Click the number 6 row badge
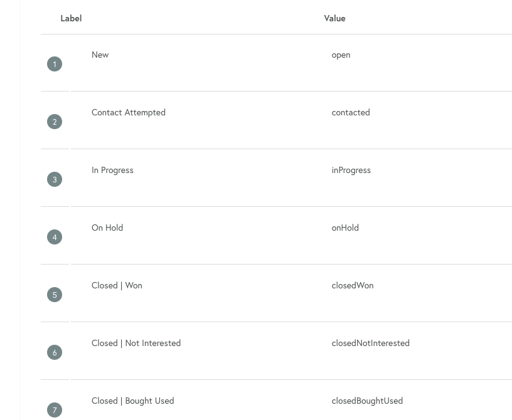This screenshot has width=512, height=420. (x=55, y=352)
